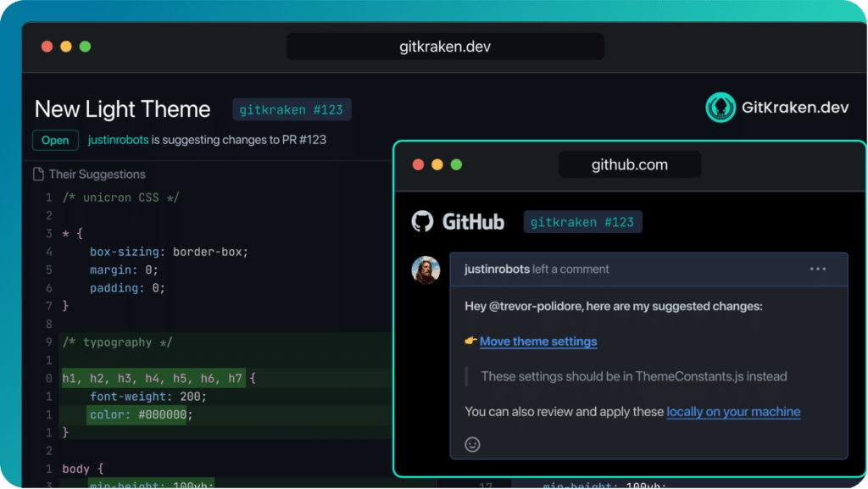The height and width of the screenshot is (489, 868).
Task: Click the file icon beside Their Suggestions
Action: pos(38,175)
